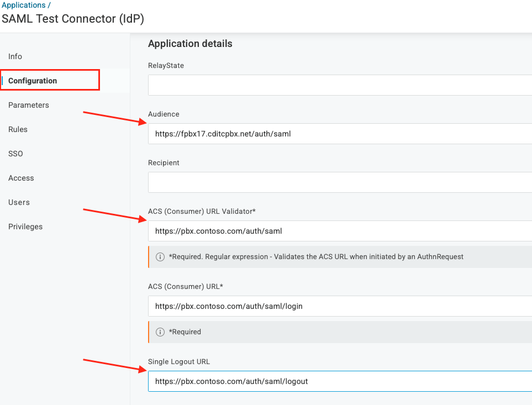View the Users tab

(19, 202)
